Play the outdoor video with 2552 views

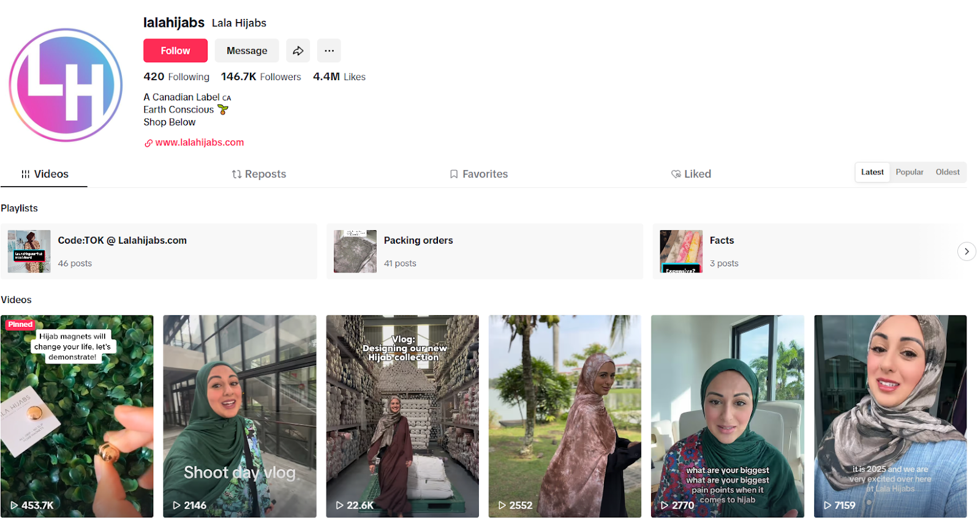point(565,416)
